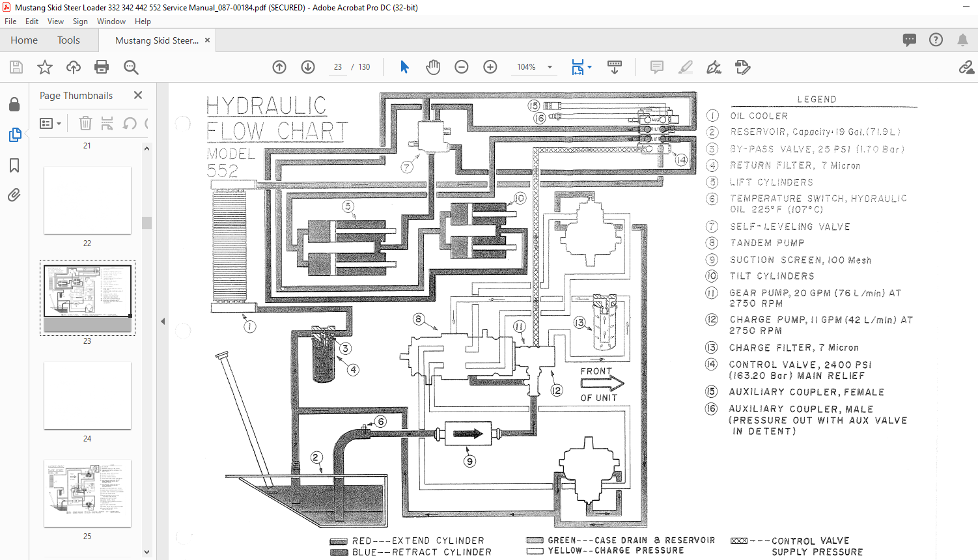Screen dimensions: 978x560
Task: Zoom out with minus button
Action: [462, 67]
